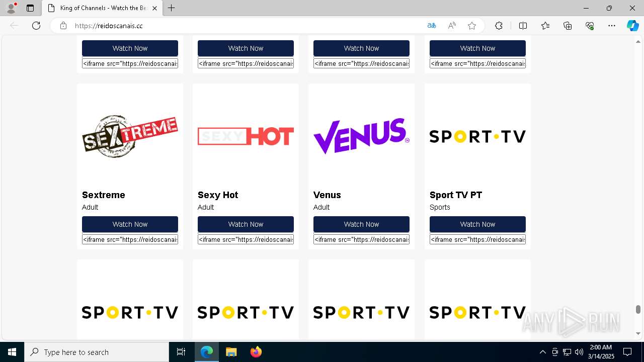644x362 pixels.
Task: Select the iframe code field under Sexy Hot
Action: [246, 239]
